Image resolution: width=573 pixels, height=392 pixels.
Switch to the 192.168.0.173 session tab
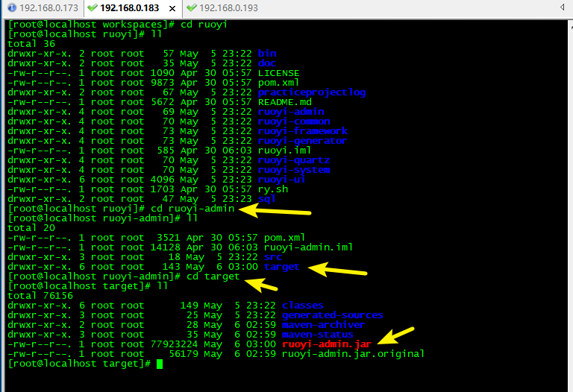pos(43,8)
